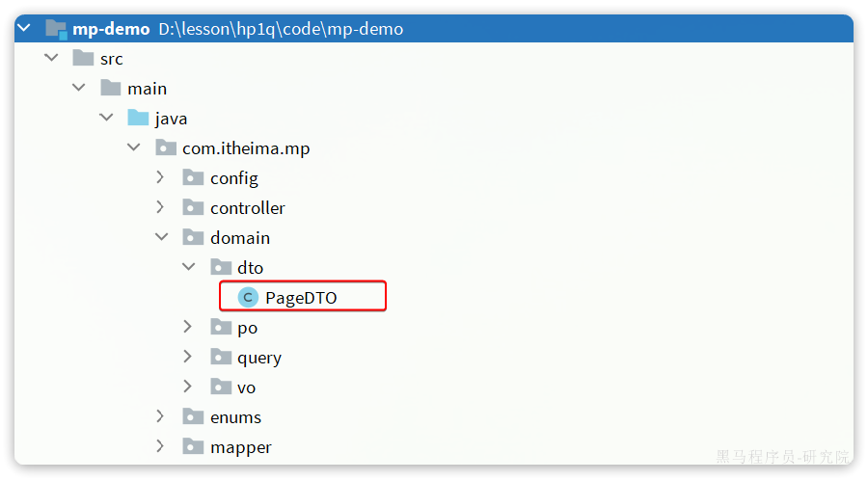Screen dimensions: 868x481
Task: Expand the po package arrow
Action: (x=188, y=328)
